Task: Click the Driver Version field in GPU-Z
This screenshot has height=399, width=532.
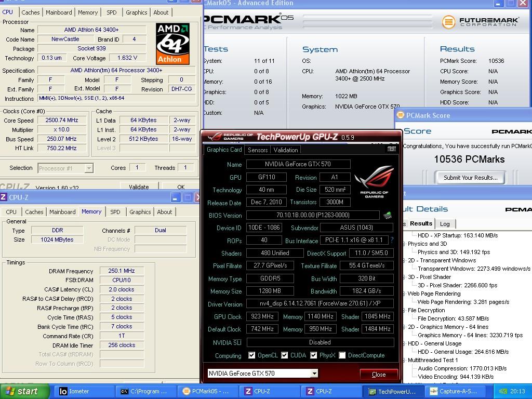Action: pyautogui.click(x=320, y=303)
